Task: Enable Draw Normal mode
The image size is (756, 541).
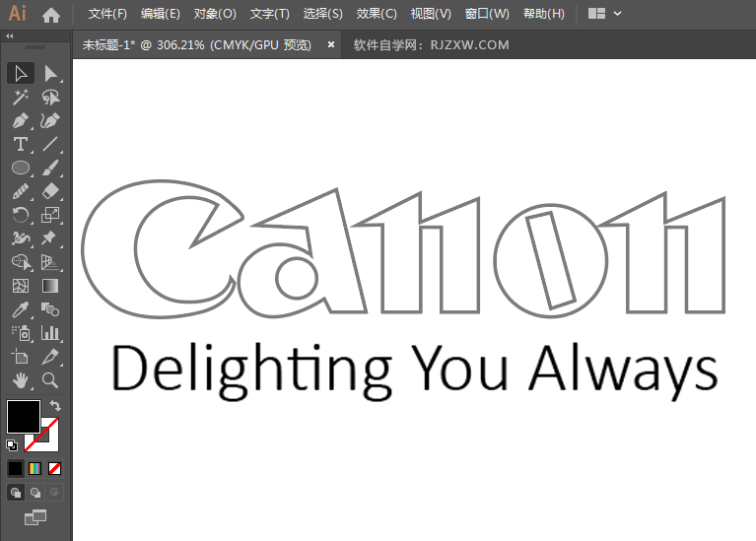Action: click(16, 493)
